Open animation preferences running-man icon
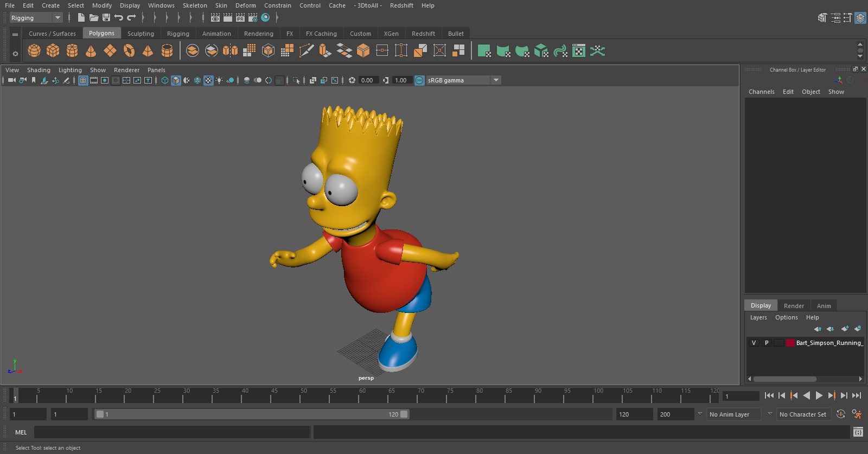The image size is (868, 454). [x=857, y=414]
